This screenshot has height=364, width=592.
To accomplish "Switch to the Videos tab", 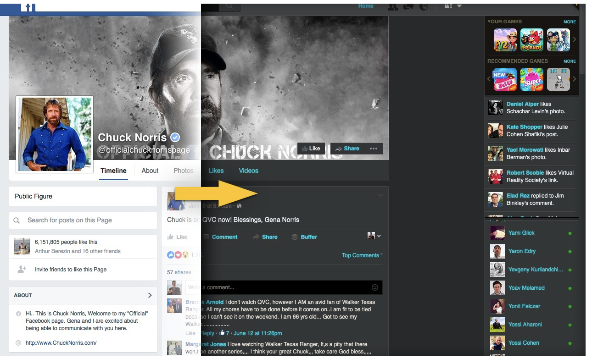I will tap(248, 171).
